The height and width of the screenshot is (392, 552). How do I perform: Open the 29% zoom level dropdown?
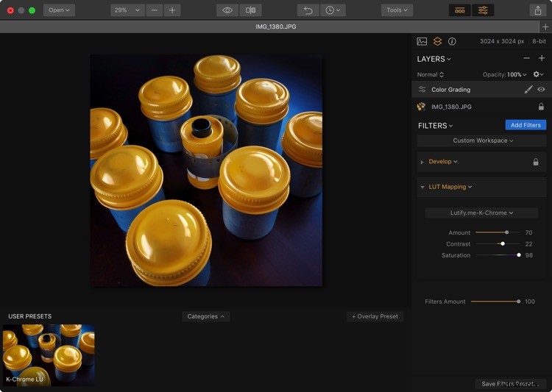(x=127, y=10)
